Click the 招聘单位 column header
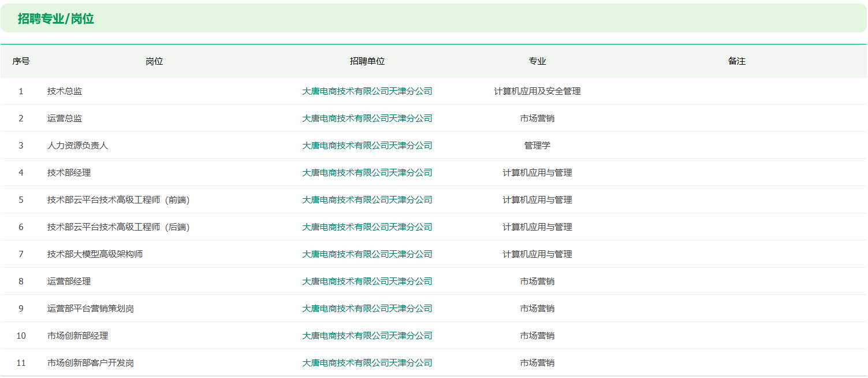Screen dimensions: 868x378 367,61
